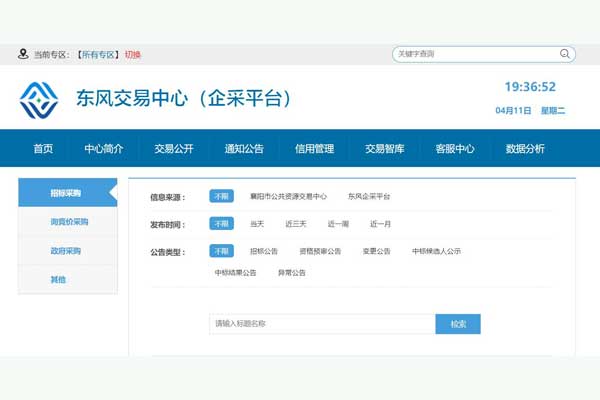Filter publish time to 近三天
This screenshot has height=400, width=600.
pyautogui.click(x=296, y=224)
